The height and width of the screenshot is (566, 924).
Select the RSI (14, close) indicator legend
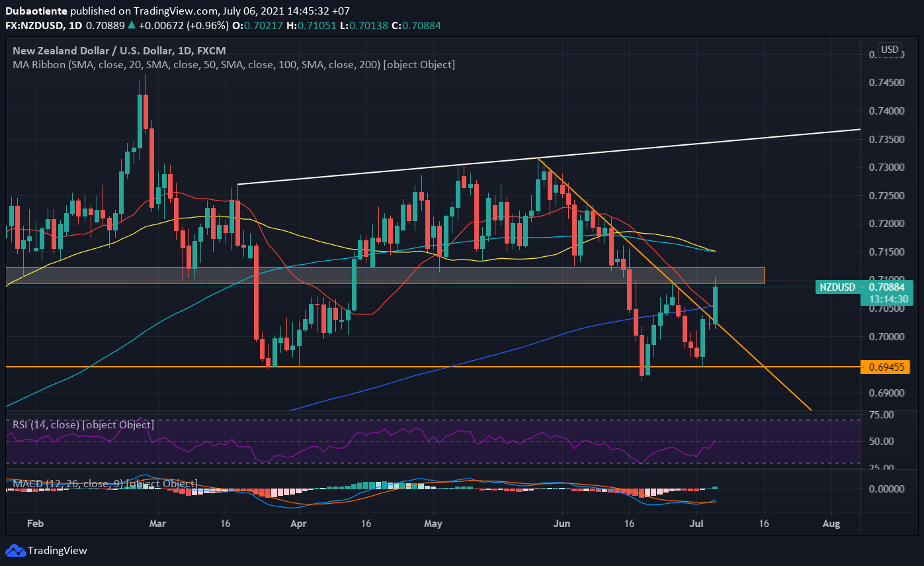click(x=83, y=424)
